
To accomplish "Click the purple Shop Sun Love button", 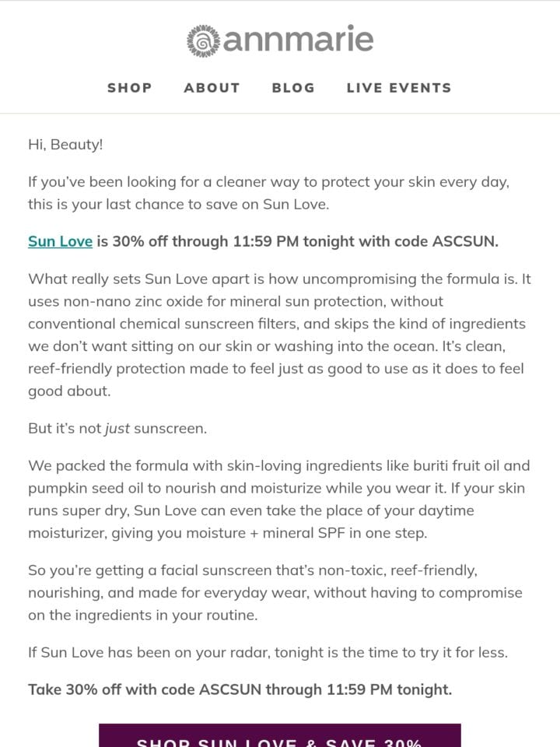I will pyautogui.click(x=279, y=735).
